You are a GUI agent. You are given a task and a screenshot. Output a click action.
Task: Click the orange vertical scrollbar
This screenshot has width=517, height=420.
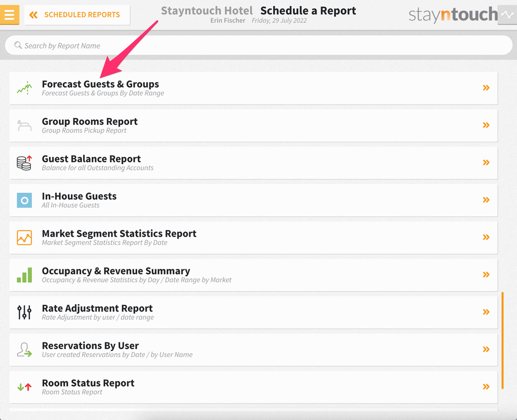502,341
